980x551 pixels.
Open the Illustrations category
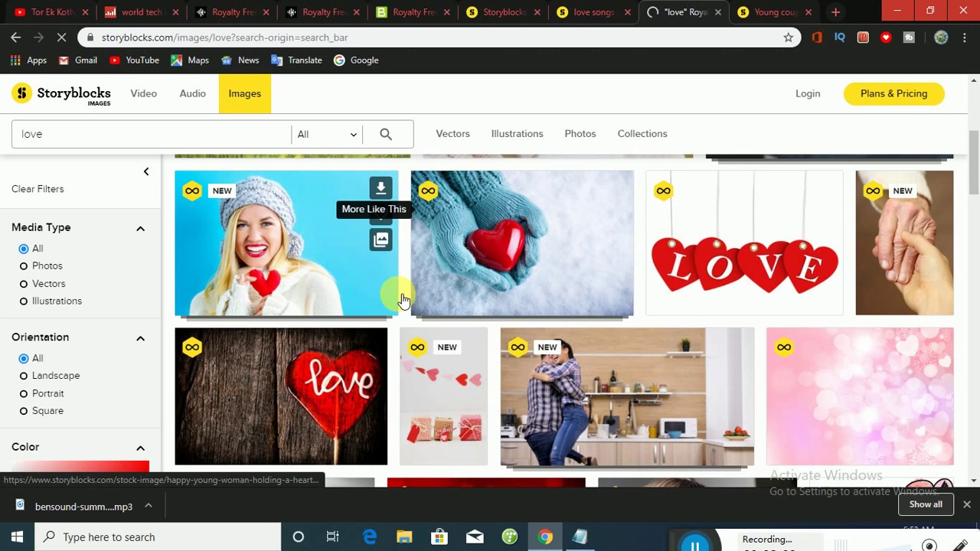coord(517,134)
